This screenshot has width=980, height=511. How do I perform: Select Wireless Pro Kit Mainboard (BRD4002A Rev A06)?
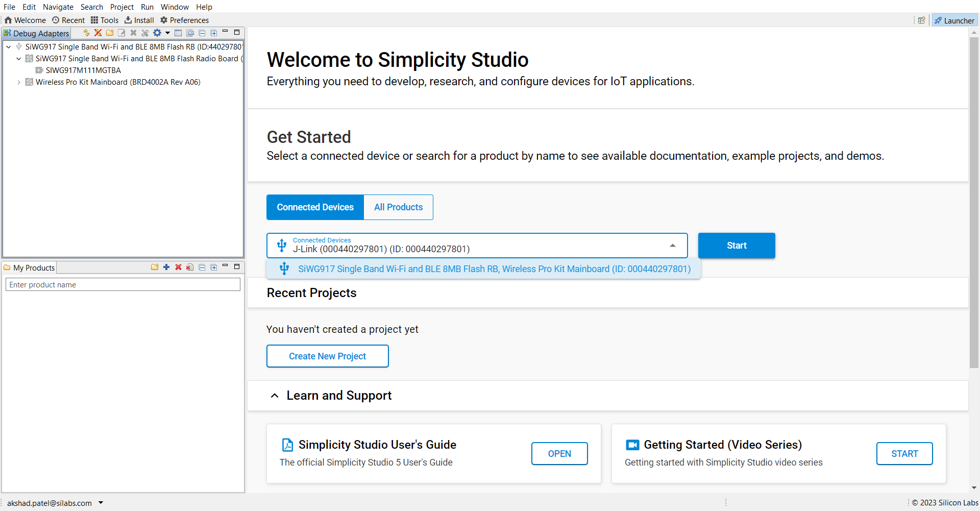118,82
